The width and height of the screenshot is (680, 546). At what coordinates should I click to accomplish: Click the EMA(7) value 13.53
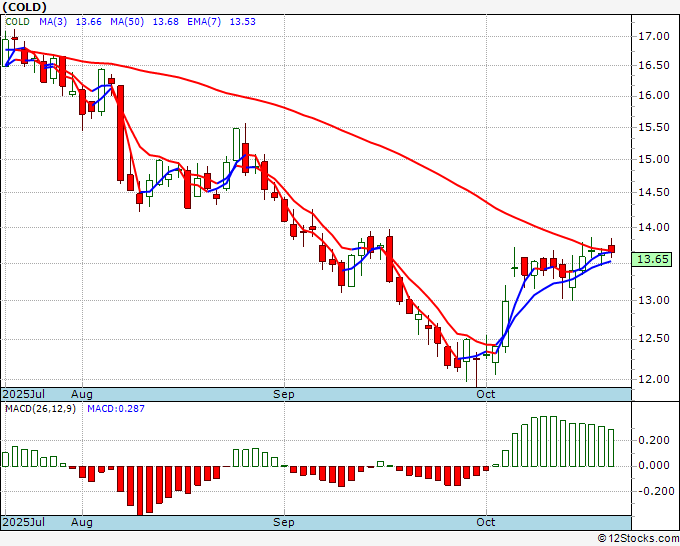pos(242,22)
